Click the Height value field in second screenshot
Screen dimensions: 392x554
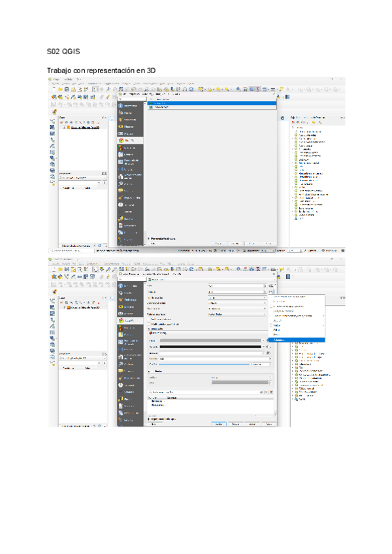236,286
